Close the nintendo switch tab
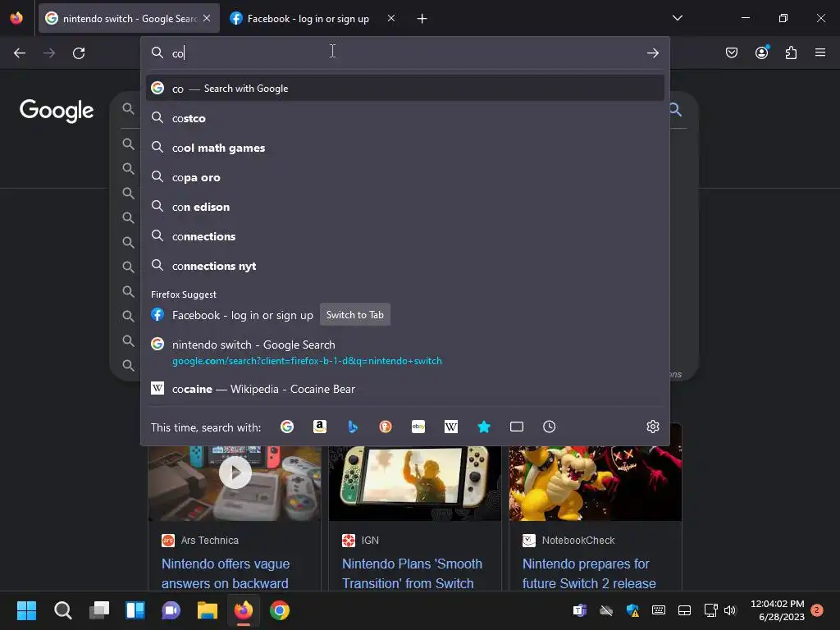Image resolution: width=840 pixels, height=630 pixels. click(x=207, y=18)
